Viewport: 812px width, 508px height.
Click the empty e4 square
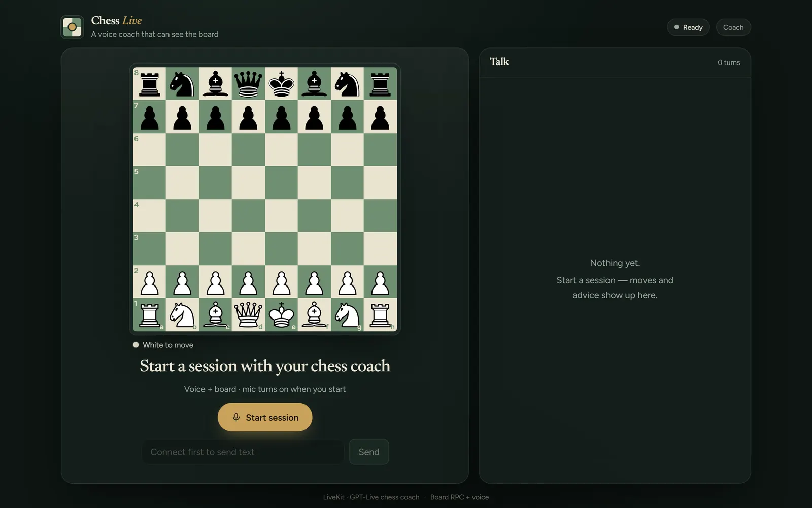[281, 215]
